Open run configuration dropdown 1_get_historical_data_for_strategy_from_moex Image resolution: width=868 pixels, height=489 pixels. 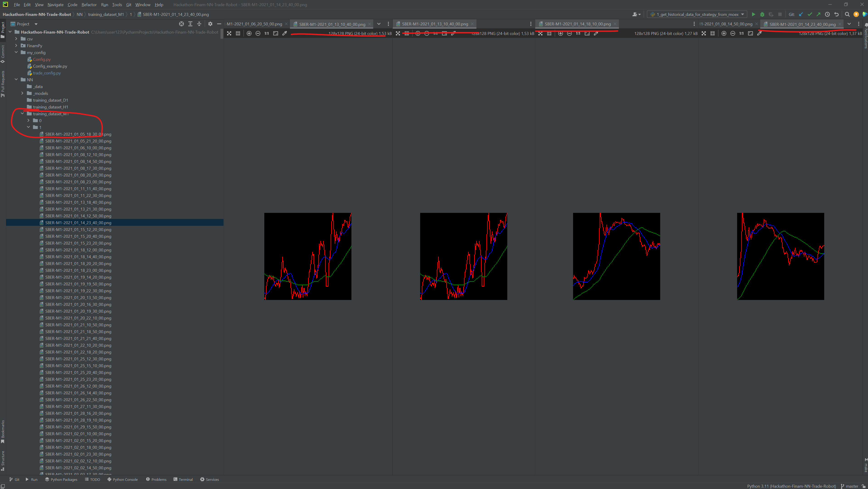click(697, 15)
